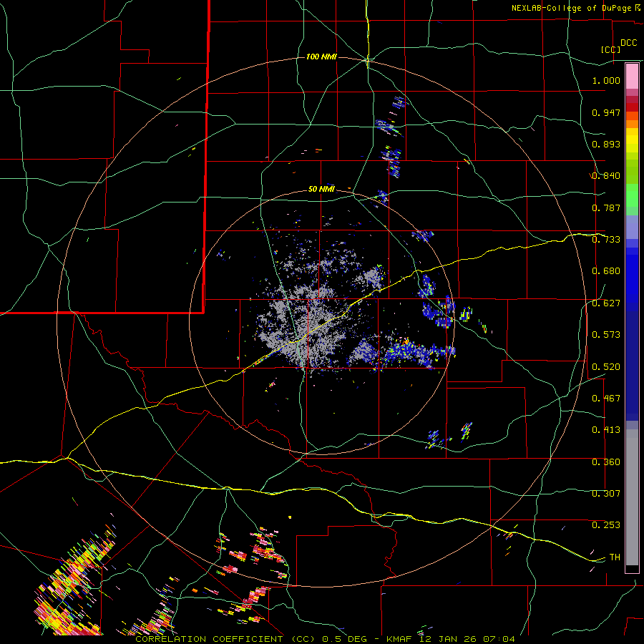Viewport: 644px width, 644px height.
Task: Click the 0.307 legend value
Action: [606, 493]
